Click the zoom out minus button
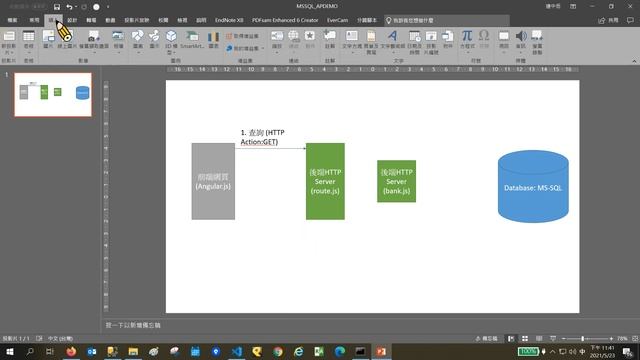Image resolution: width=640 pixels, height=360 pixels. [x=564, y=339]
